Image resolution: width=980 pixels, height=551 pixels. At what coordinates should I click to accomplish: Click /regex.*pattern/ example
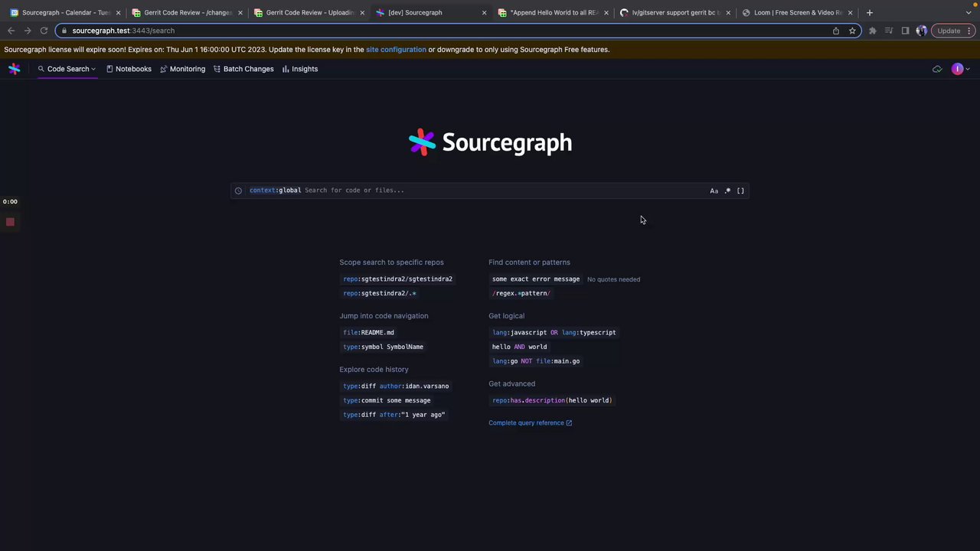tap(521, 293)
